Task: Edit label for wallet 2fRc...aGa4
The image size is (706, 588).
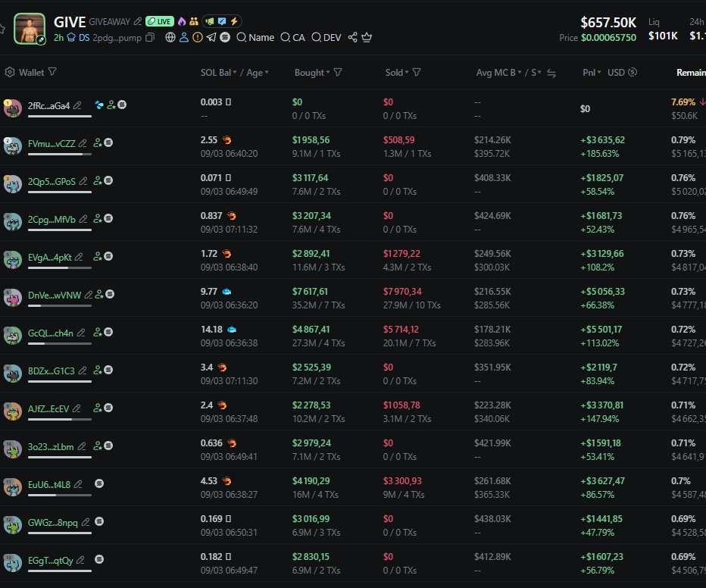Action: (x=77, y=105)
